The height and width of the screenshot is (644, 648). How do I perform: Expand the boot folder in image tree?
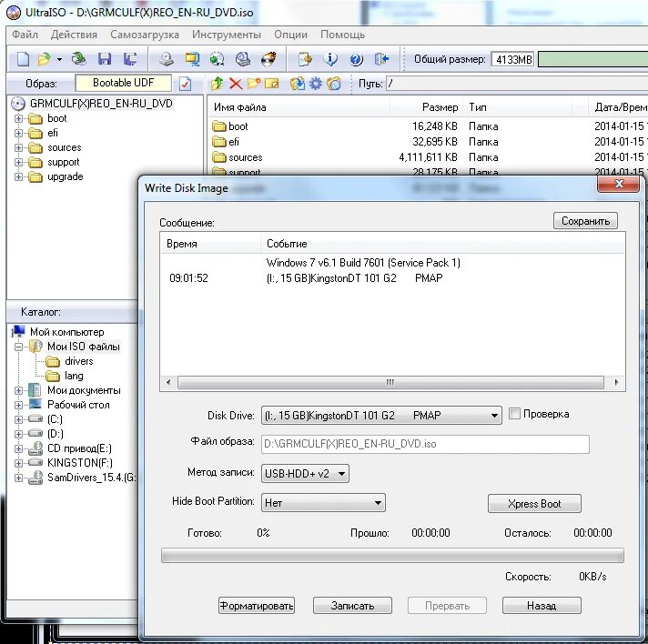pos(18,118)
